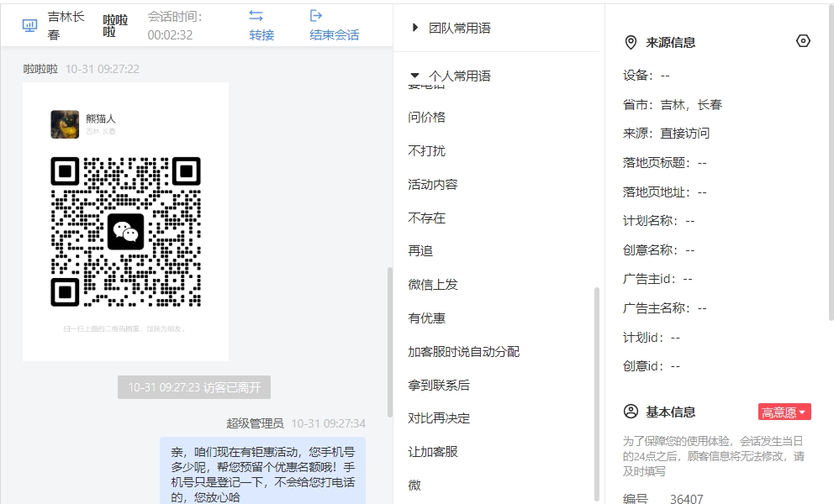Screen dimensions: 834x504
Task: Click the right info panel scrollbar
Action: click(x=831, y=163)
